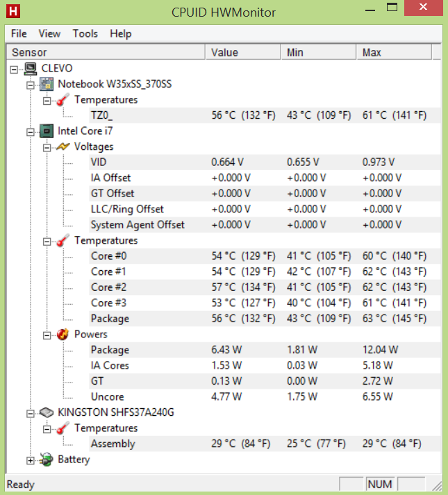Collapse the Powers group
The height and width of the screenshot is (495, 448).
[47, 335]
